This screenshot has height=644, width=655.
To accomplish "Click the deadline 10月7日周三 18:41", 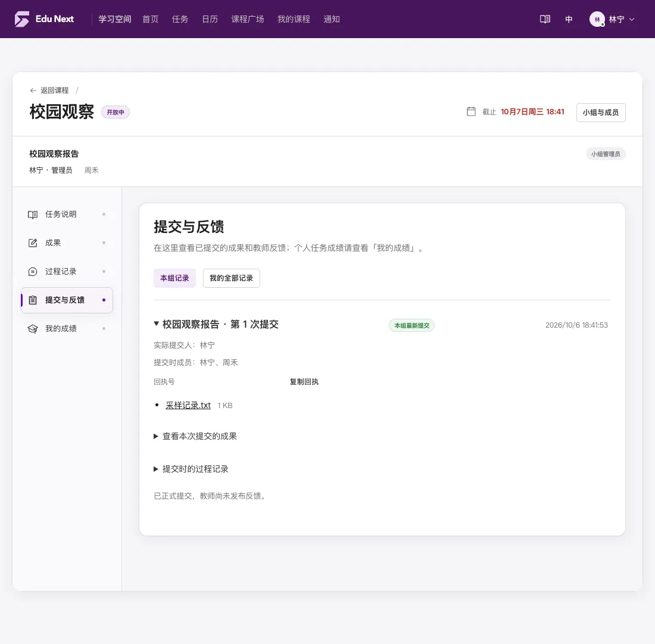I will [x=532, y=111].
